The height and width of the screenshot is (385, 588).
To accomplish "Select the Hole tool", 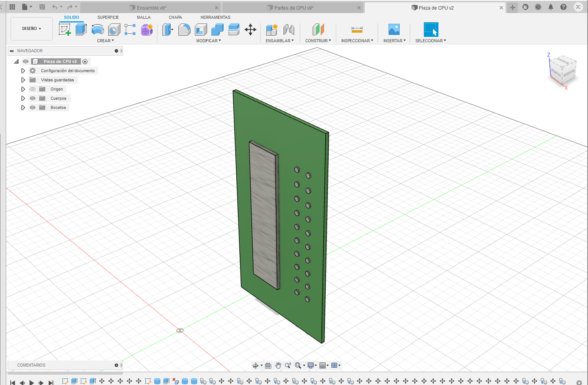I will pyautogui.click(x=114, y=30).
